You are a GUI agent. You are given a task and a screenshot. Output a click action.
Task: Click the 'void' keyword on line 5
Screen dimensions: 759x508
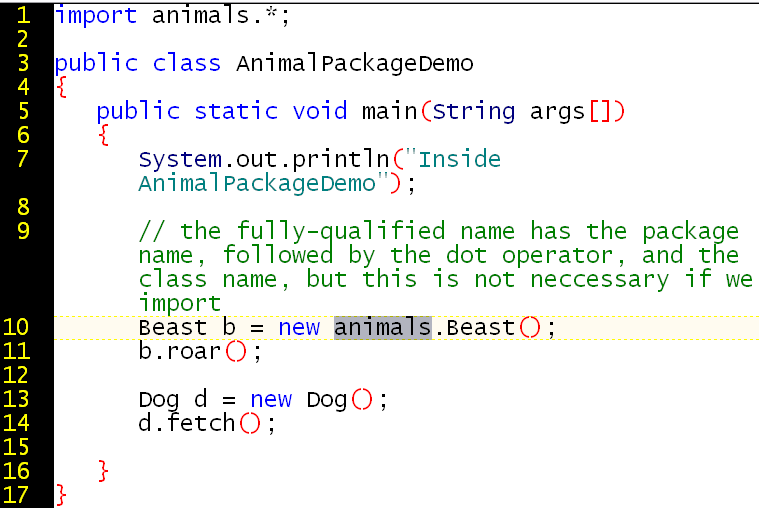(x=320, y=111)
